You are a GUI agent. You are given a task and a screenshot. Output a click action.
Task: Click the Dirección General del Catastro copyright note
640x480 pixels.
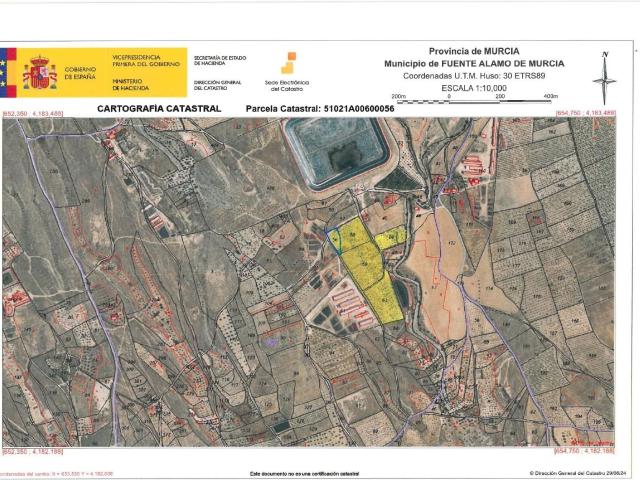pos(577,473)
